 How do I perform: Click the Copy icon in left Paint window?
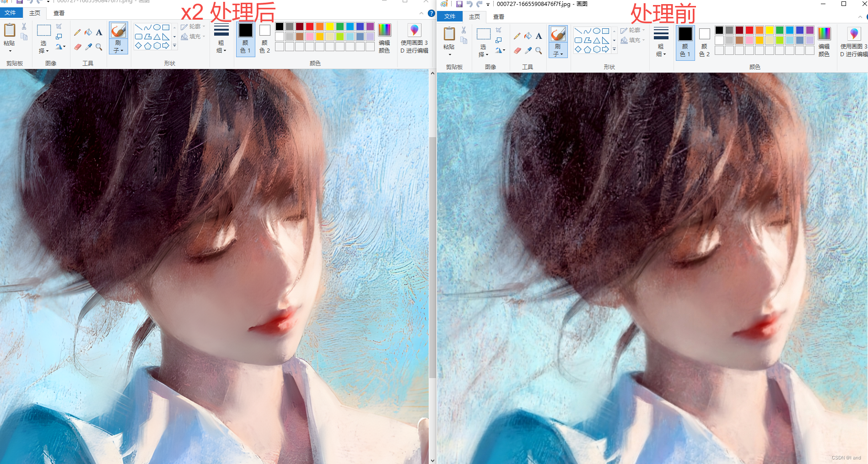(x=24, y=37)
